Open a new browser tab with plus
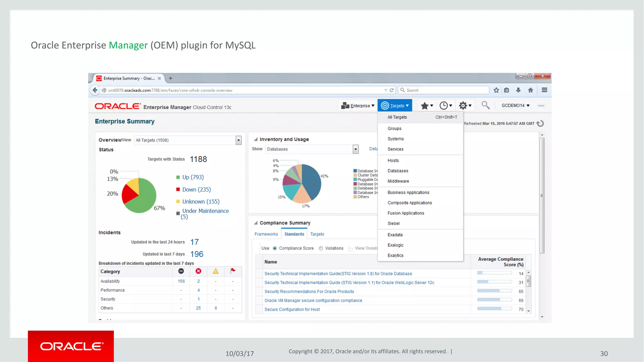Screen dimensions: 644x362 [170, 79]
